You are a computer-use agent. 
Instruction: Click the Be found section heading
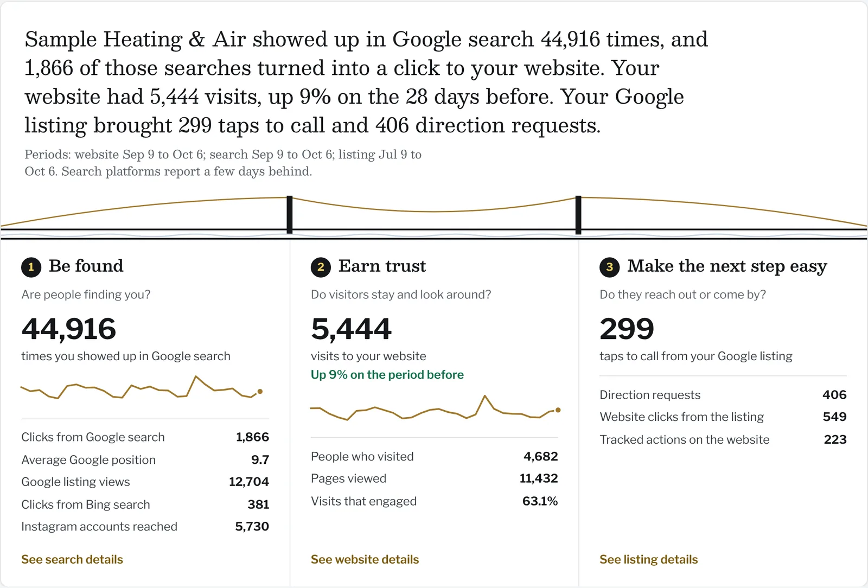coord(86,266)
